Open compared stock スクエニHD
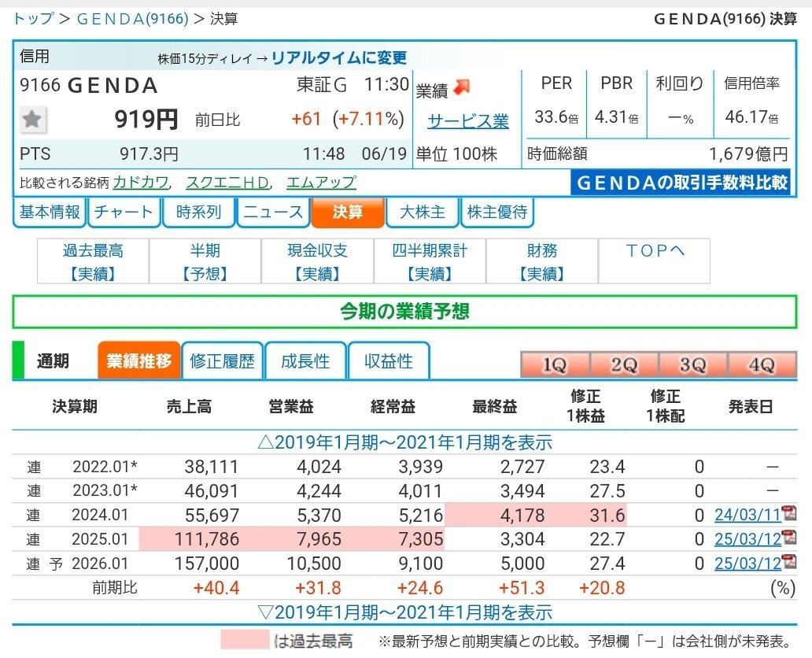 point(228,183)
